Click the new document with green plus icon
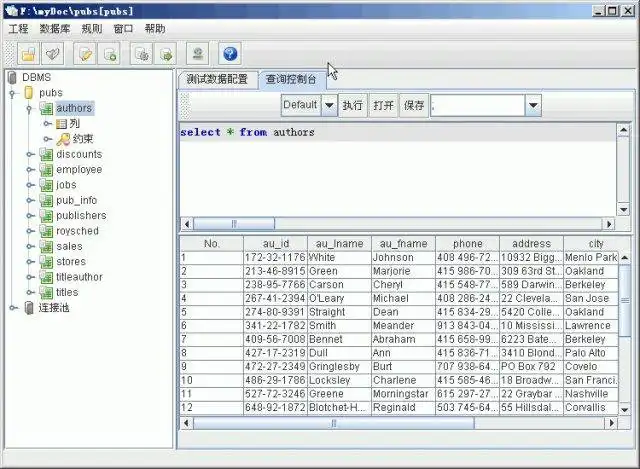This screenshot has width=640, height=469. [109, 53]
